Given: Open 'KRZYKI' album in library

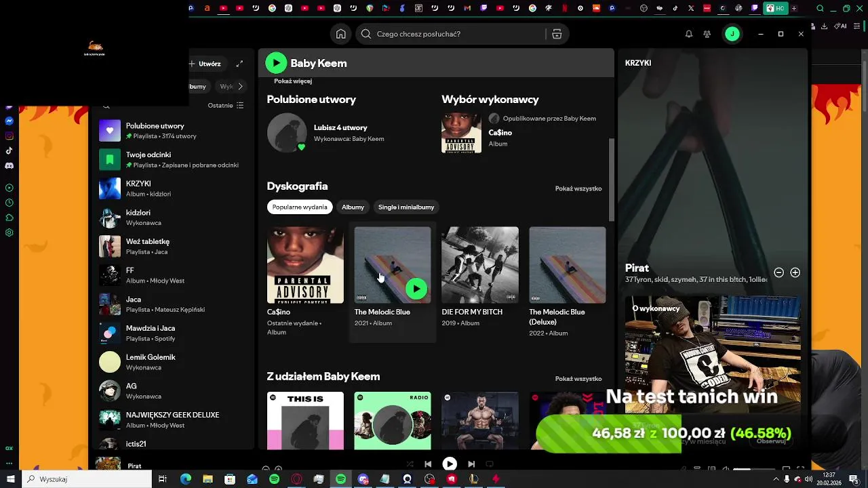Looking at the screenshot, I should click(173, 188).
